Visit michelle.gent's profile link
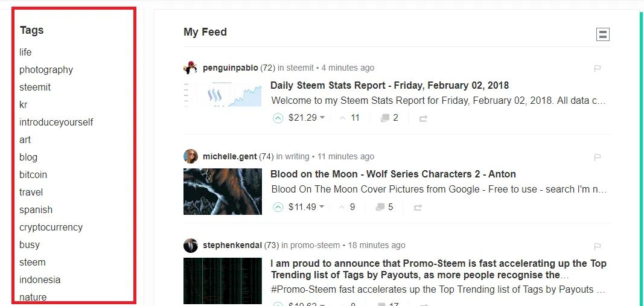The image size is (644, 306). point(229,157)
